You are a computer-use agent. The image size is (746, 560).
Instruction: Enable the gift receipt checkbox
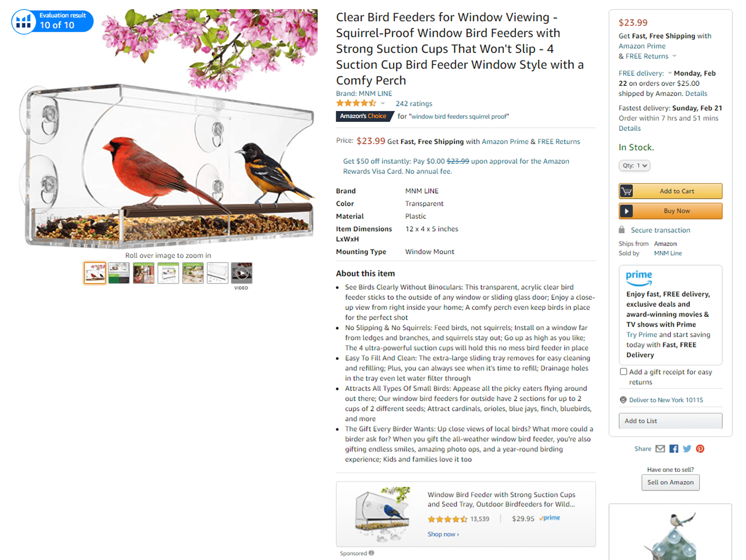coord(623,372)
